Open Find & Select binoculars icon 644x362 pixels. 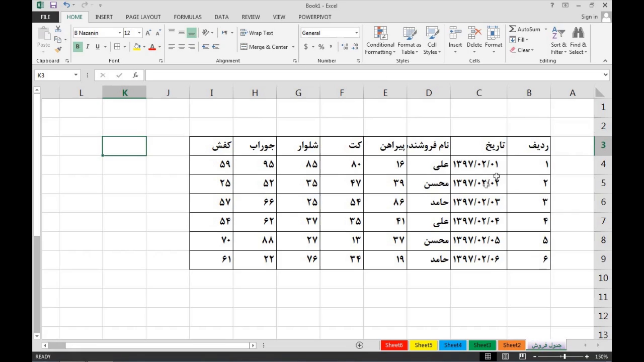click(578, 34)
